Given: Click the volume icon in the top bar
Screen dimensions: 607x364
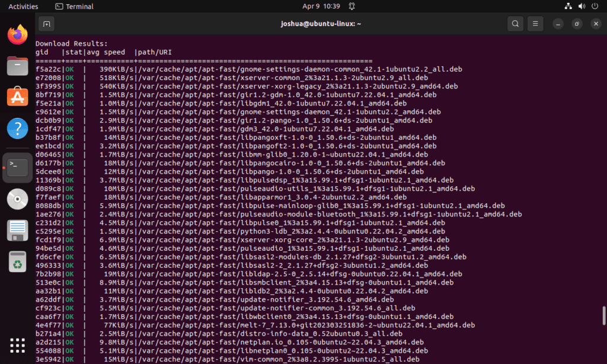Looking at the screenshot, I should pyautogui.click(x=581, y=7).
